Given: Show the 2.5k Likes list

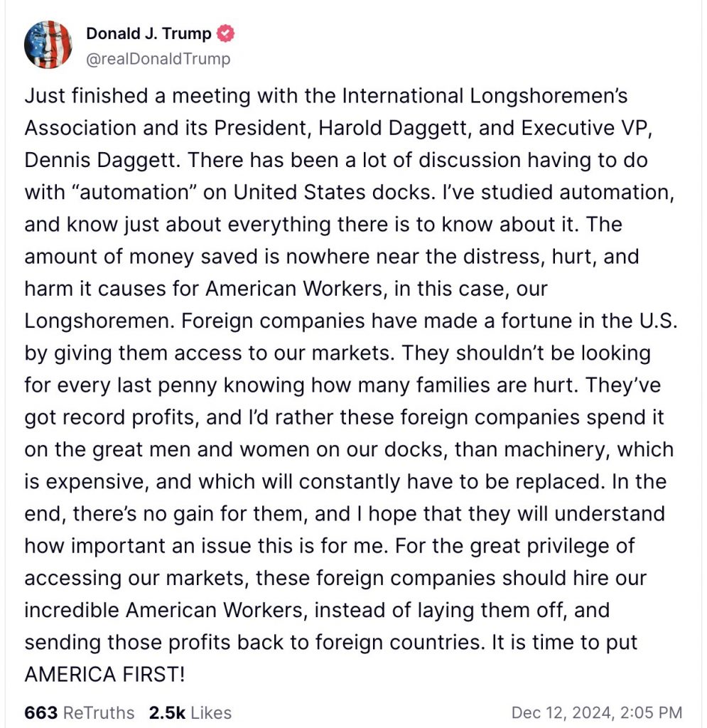Looking at the screenshot, I should [x=190, y=712].
